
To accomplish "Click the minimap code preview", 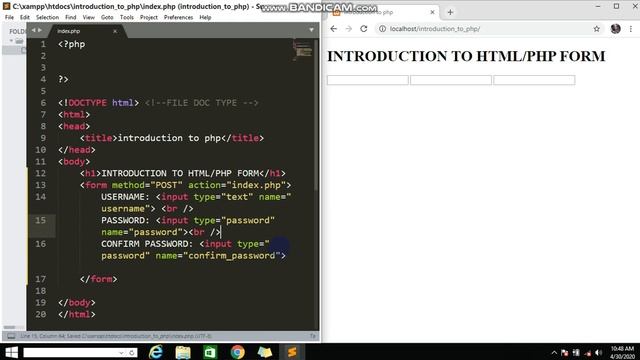I will [302, 50].
